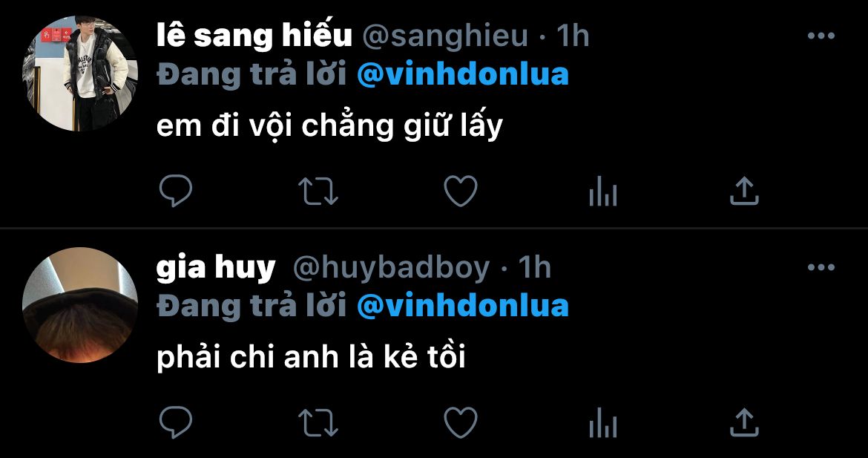
Task: Visit the @sanghieu handle
Action: pos(445,37)
